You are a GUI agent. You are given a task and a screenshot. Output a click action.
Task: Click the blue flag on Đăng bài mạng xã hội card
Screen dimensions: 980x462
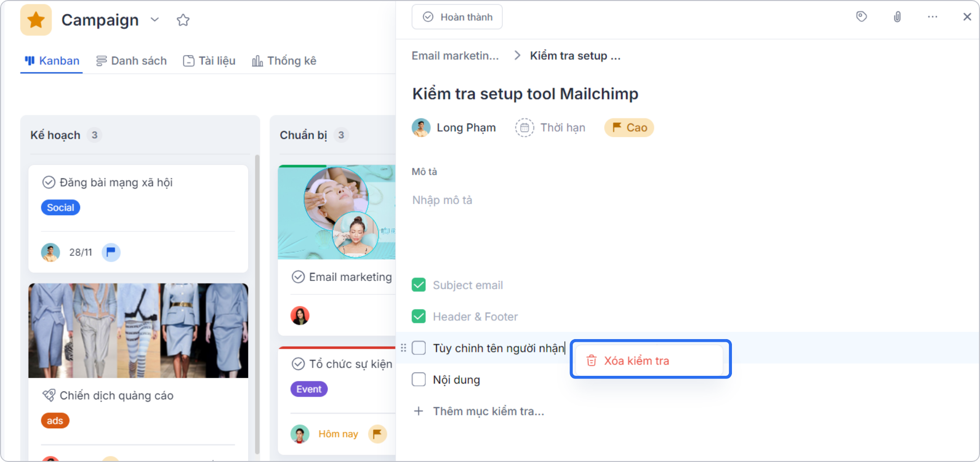coord(111,252)
